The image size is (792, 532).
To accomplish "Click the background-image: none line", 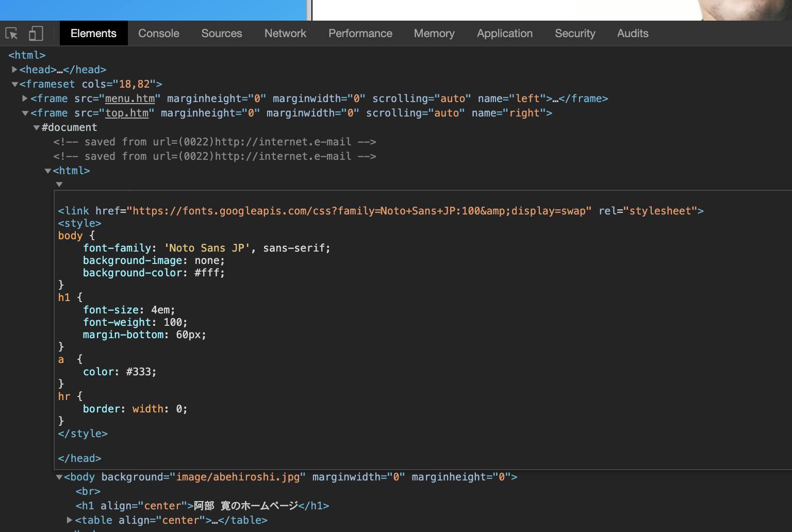I will tap(154, 260).
